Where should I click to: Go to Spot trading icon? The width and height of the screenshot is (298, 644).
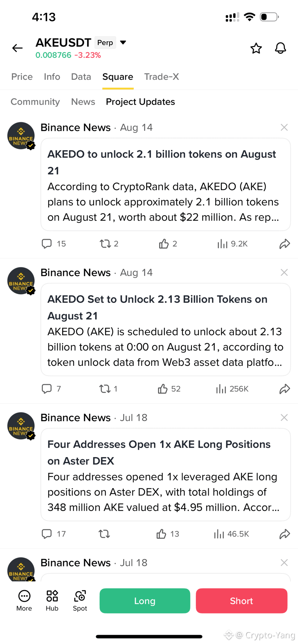[x=80, y=601]
